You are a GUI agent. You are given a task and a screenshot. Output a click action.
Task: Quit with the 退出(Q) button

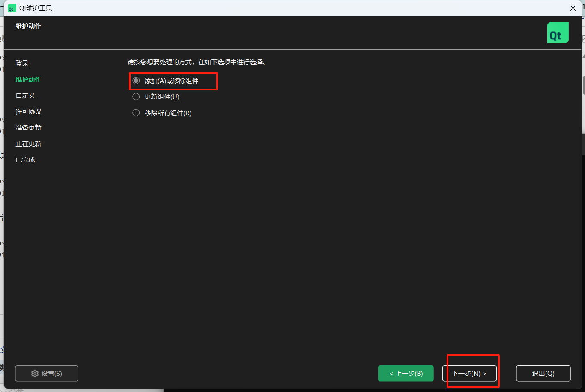click(x=543, y=374)
